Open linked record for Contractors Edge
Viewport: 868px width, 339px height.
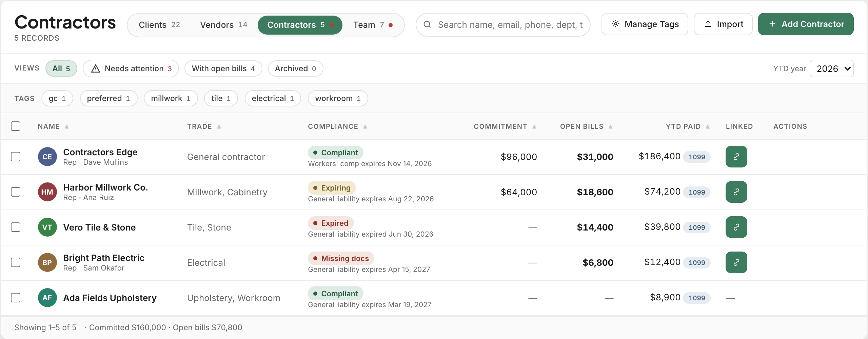(736, 157)
